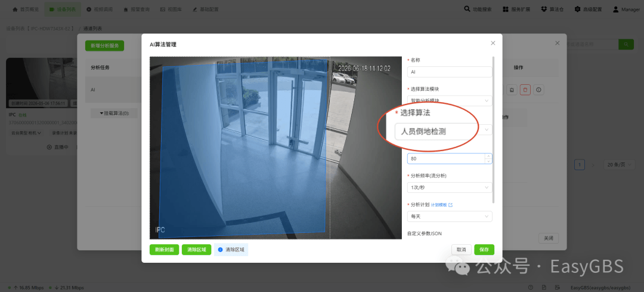Click the alarm icon in 操作 column
Screen dimensions: 644x292
[512, 89]
